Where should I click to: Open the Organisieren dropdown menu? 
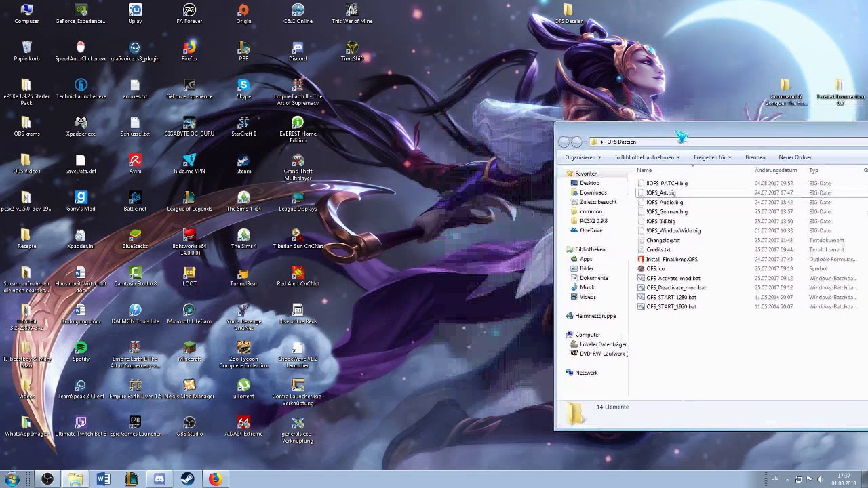pos(583,157)
